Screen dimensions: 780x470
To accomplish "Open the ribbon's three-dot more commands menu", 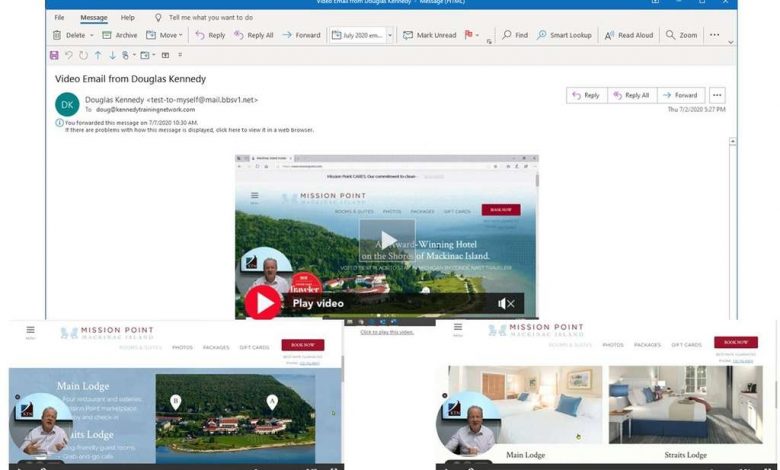I will 714,35.
